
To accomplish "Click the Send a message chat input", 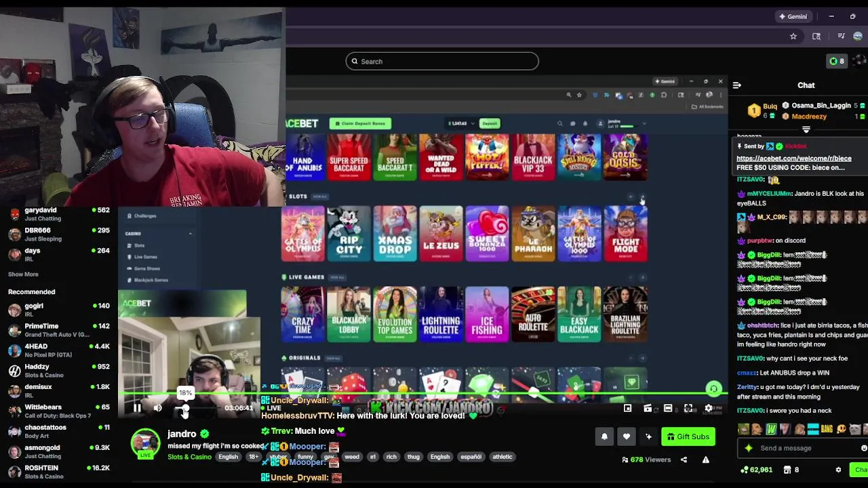I will coord(804,448).
